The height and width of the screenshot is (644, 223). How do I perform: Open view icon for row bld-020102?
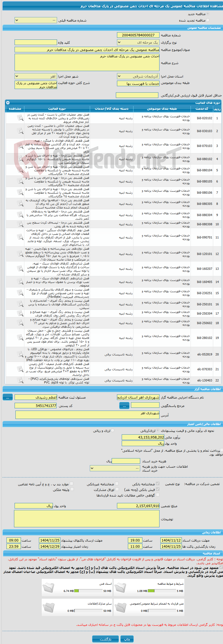pyautogui.click(x=20, y=118)
